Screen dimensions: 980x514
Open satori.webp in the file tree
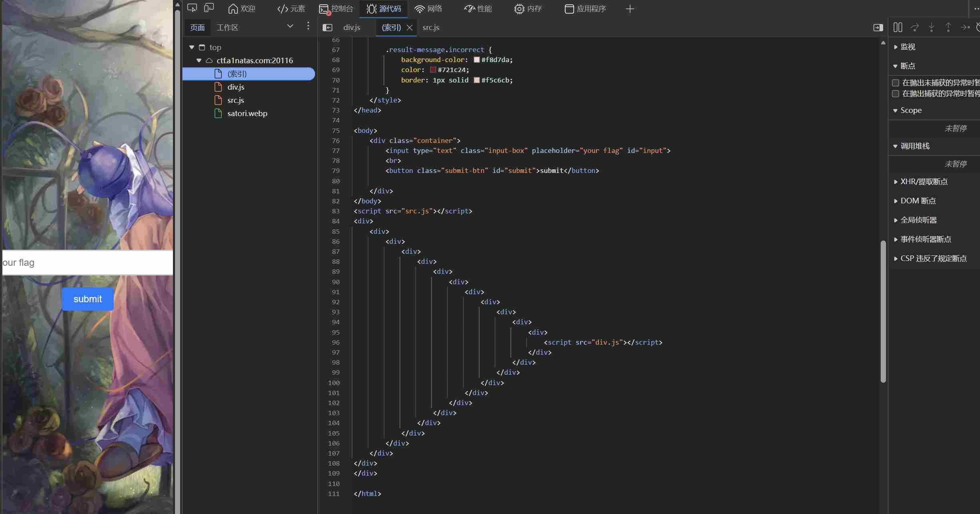coord(247,113)
